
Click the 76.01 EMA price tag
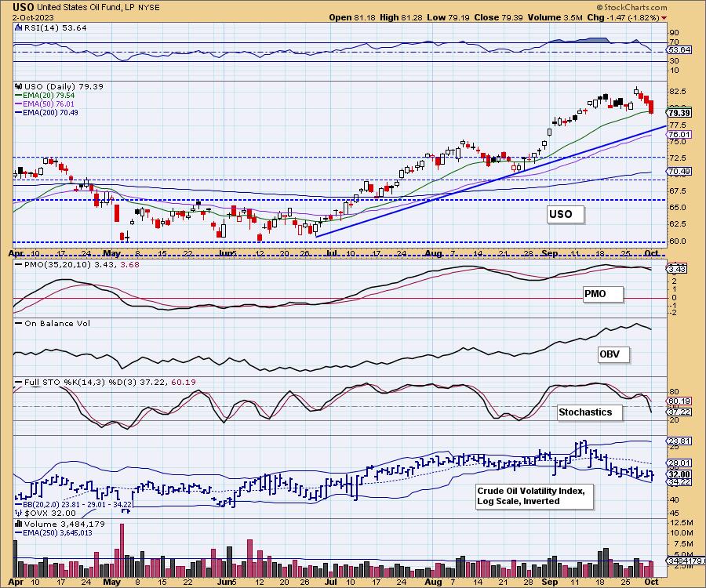coord(679,135)
